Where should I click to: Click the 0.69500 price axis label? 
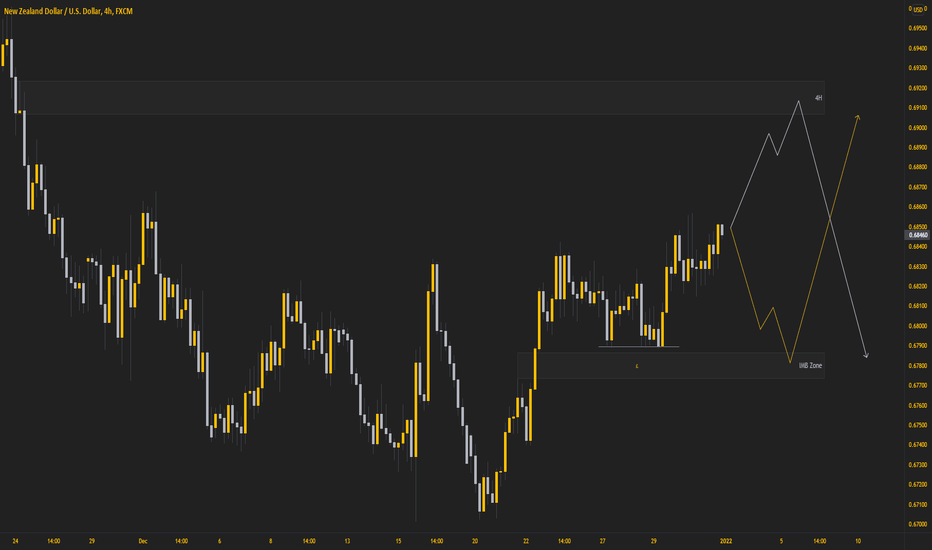coord(918,29)
